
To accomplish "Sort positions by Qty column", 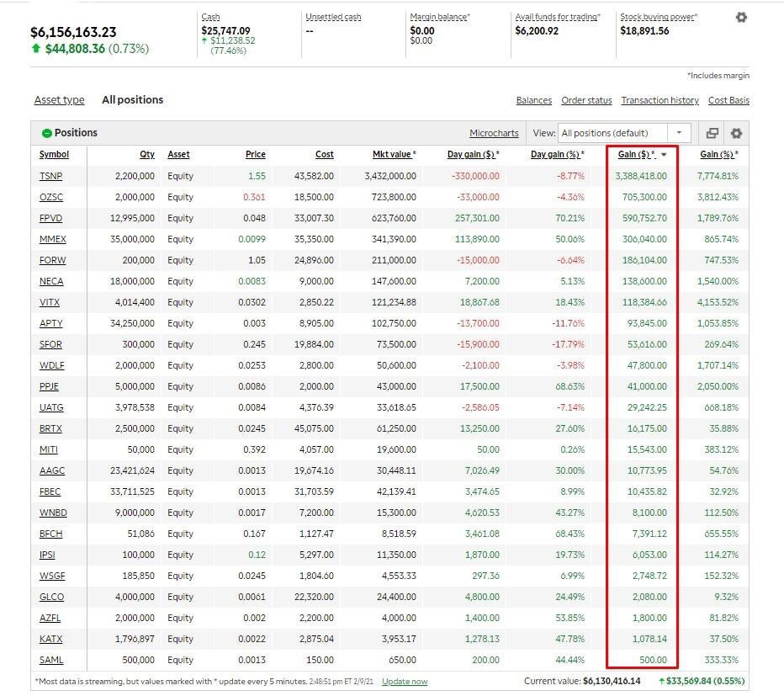I will point(147,155).
